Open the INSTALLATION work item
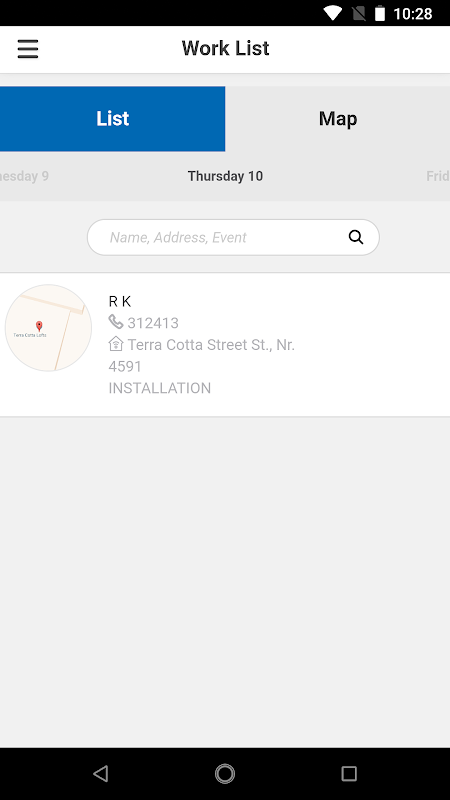This screenshot has width=450, height=800. pyautogui.click(x=160, y=388)
